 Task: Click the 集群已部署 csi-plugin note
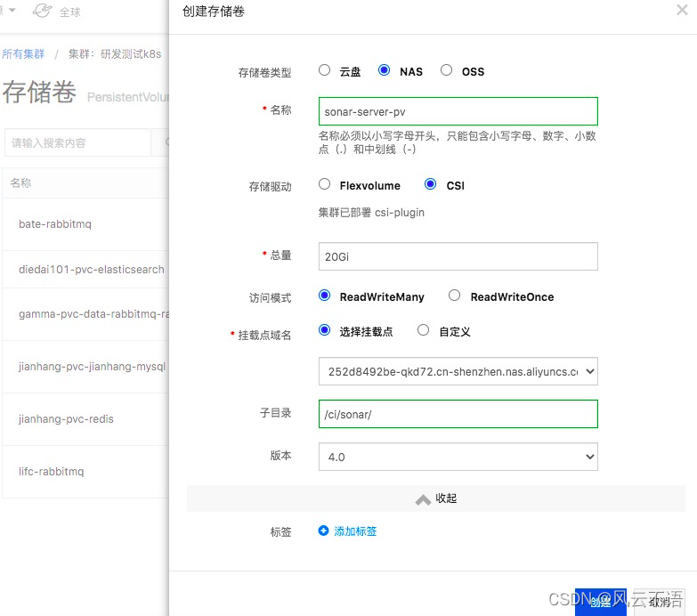(371, 213)
